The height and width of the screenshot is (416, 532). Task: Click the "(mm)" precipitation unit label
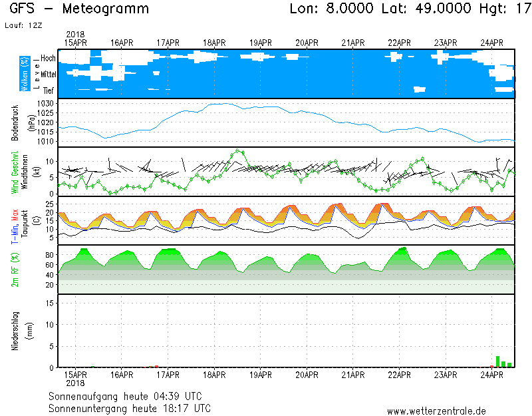click(30, 331)
